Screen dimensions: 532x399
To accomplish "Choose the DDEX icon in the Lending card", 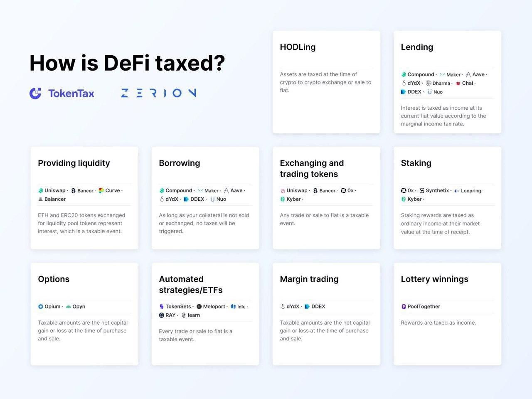I will (x=404, y=92).
